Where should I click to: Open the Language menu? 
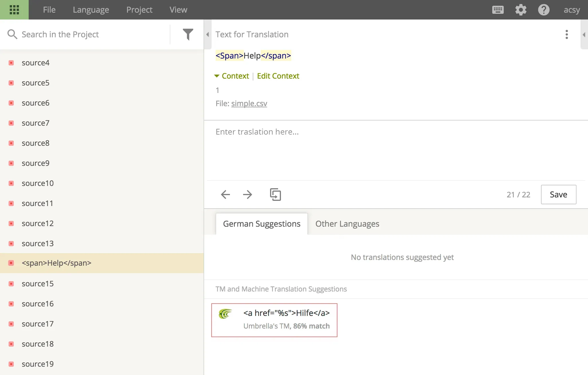point(91,10)
